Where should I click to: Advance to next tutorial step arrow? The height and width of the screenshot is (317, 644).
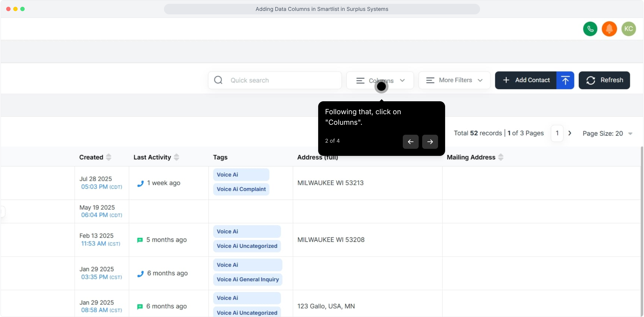coord(430,142)
